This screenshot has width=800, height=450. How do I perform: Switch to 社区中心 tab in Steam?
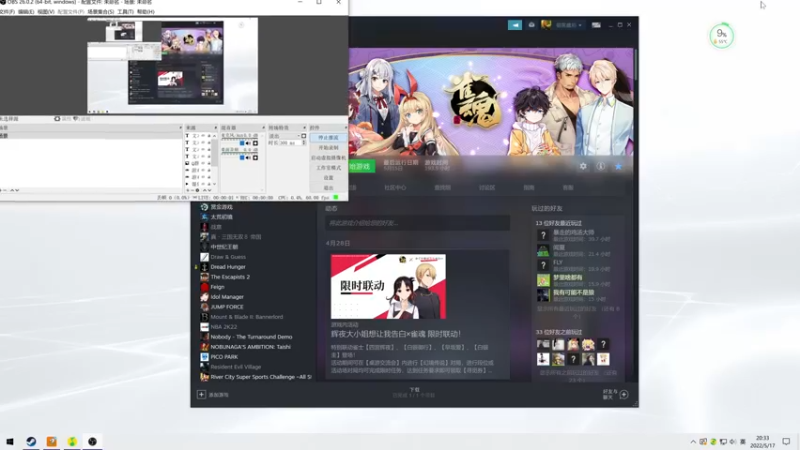pyautogui.click(x=395, y=188)
